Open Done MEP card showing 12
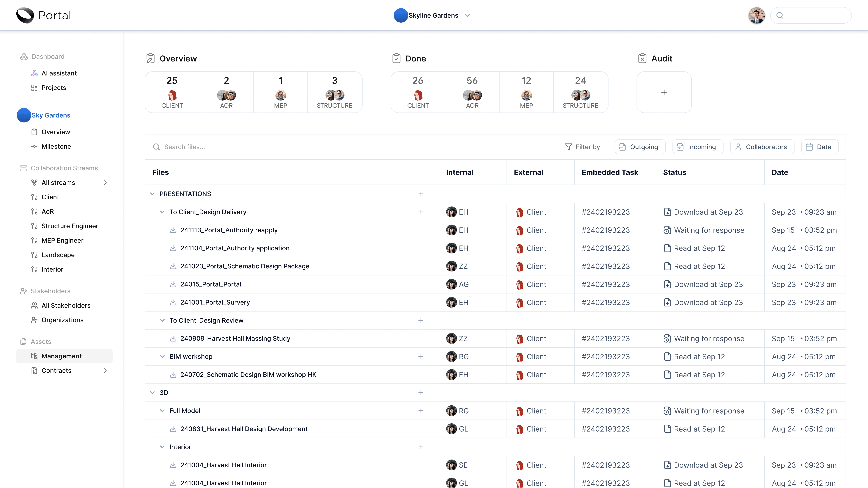Viewport: 868px width, 488px height. pyautogui.click(x=526, y=92)
